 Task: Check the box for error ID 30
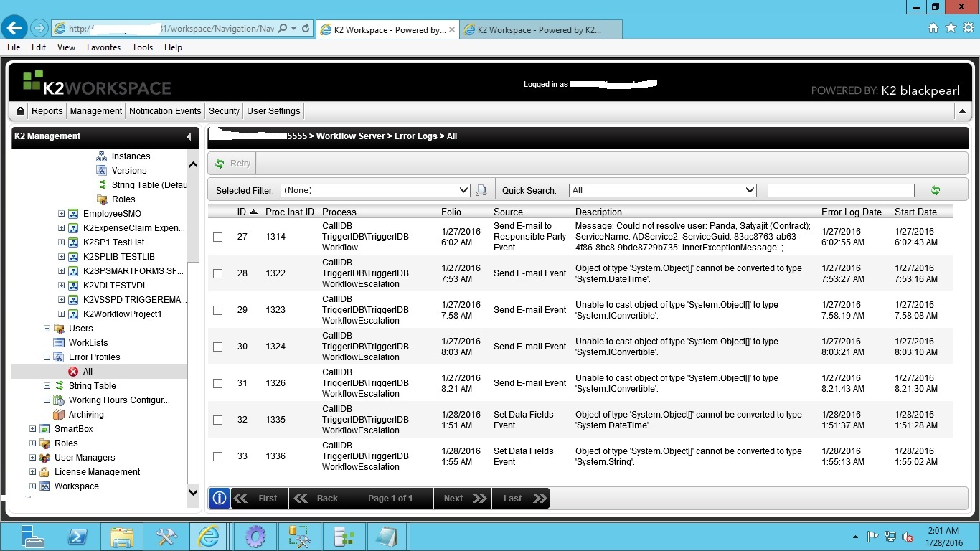[218, 347]
